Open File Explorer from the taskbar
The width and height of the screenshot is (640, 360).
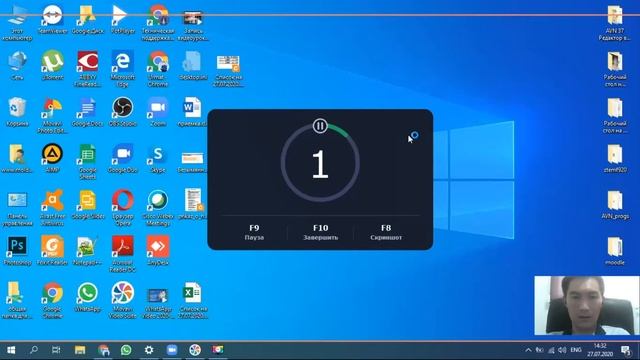pyautogui.click(x=80, y=350)
